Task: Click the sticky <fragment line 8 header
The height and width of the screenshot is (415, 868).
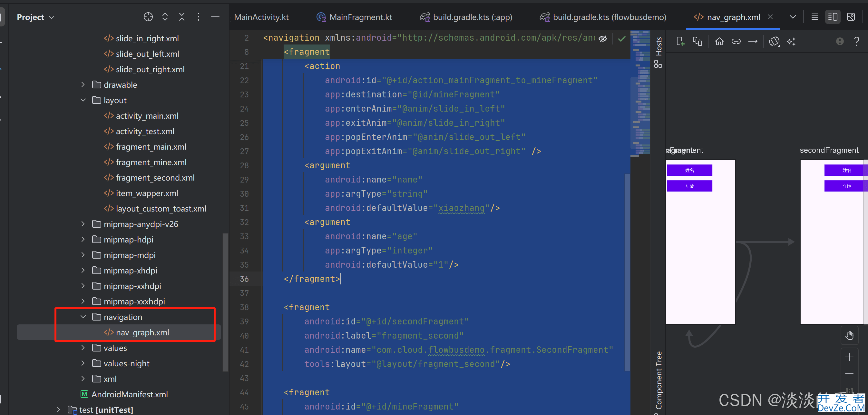Action: pos(307,52)
